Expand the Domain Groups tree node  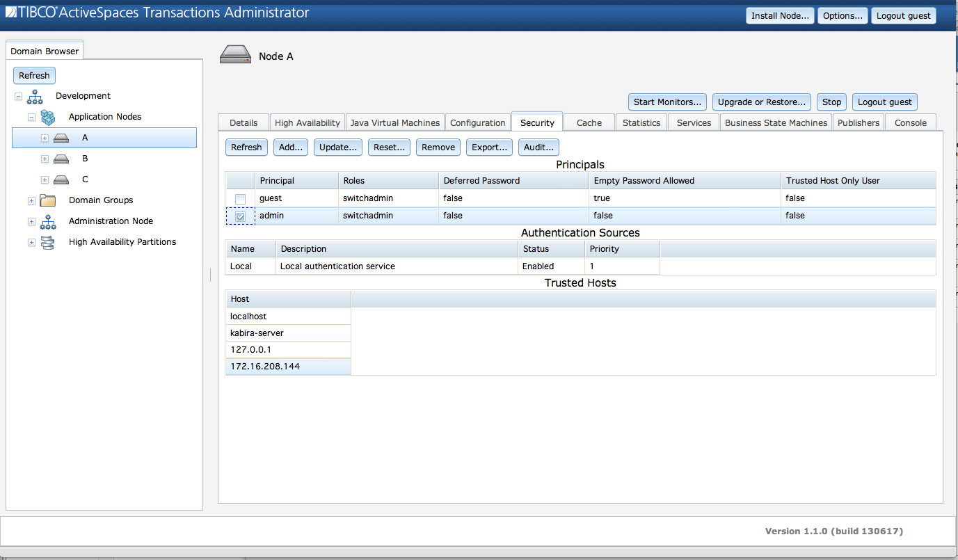(31, 200)
